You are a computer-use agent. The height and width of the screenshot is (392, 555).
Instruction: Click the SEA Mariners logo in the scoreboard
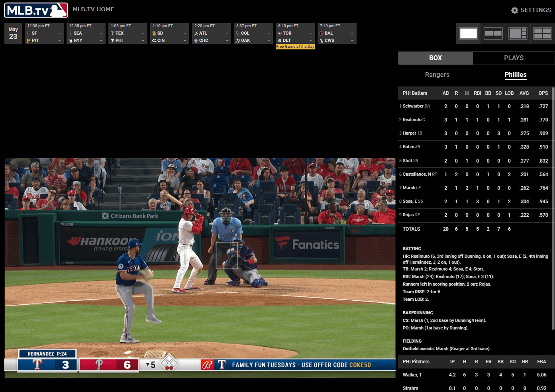tap(71, 33)
